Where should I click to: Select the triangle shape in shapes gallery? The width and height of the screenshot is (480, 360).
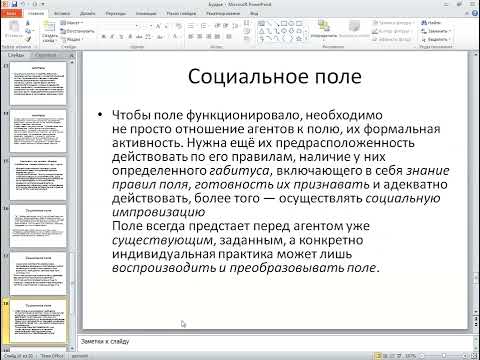click(262, 31)
